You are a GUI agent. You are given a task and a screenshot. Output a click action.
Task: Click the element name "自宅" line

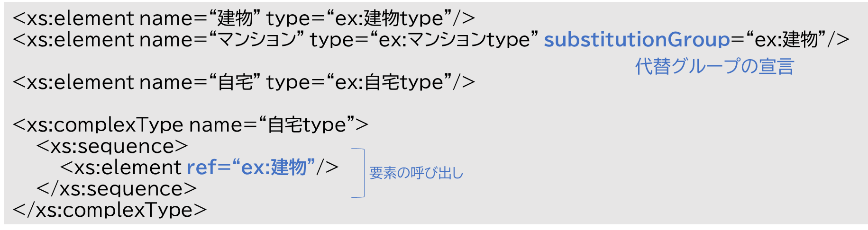click(244, 83)
